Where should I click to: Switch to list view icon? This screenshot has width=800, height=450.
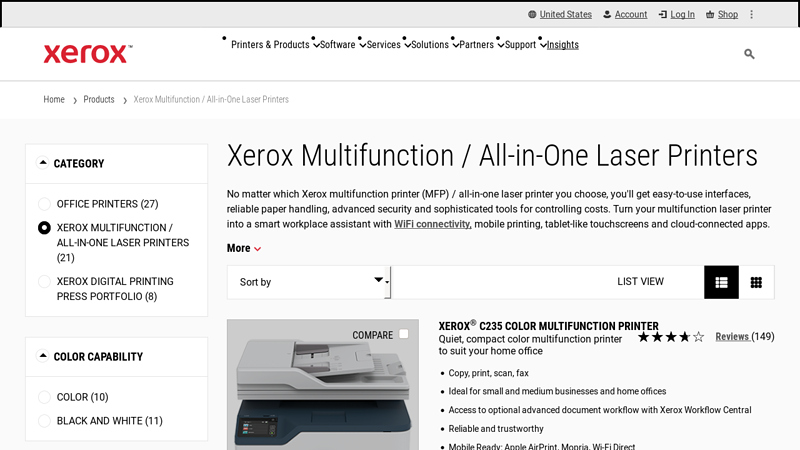(x=721, y=282)
